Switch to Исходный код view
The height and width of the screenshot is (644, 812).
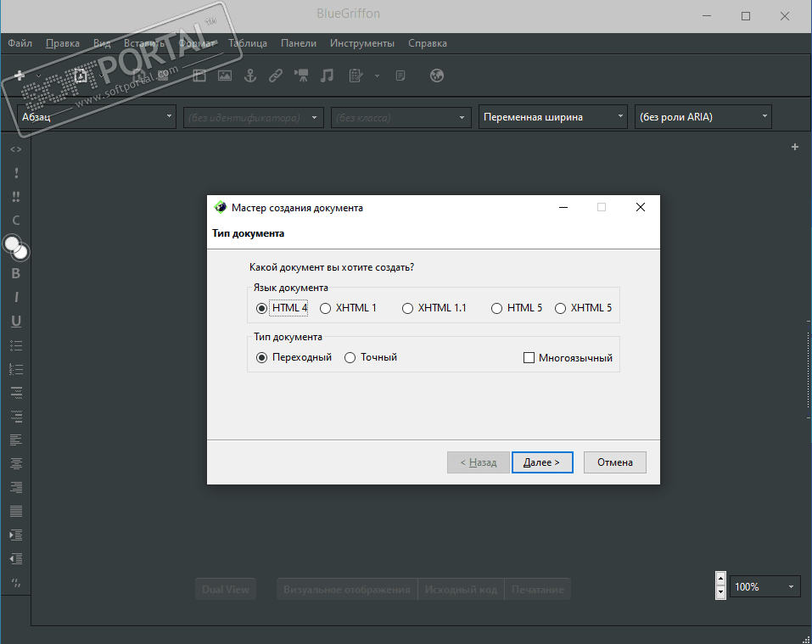pyautogui.click(x=461, y=589)
